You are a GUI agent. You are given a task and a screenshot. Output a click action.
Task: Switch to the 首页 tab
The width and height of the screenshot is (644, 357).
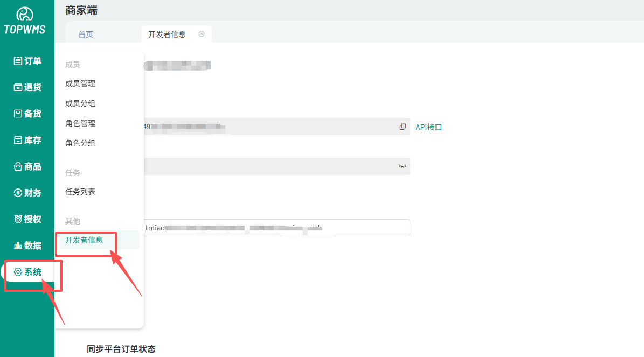(x=86, y=33)
